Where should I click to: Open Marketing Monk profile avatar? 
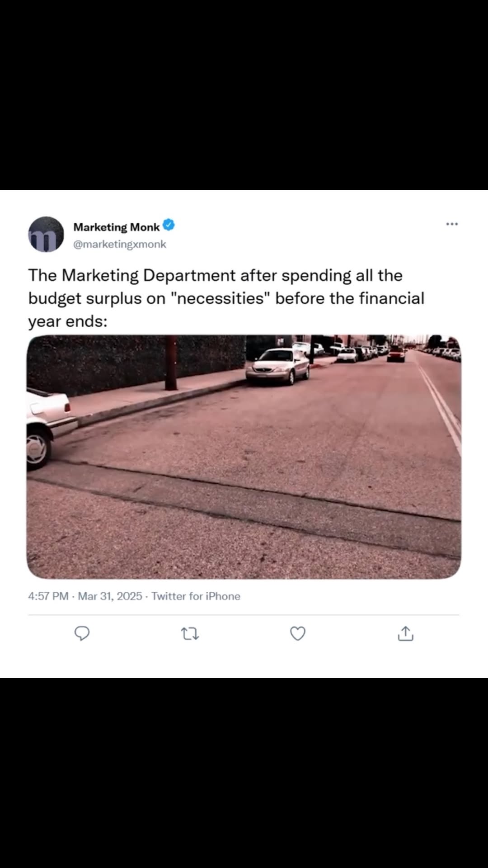coord(46,234)
